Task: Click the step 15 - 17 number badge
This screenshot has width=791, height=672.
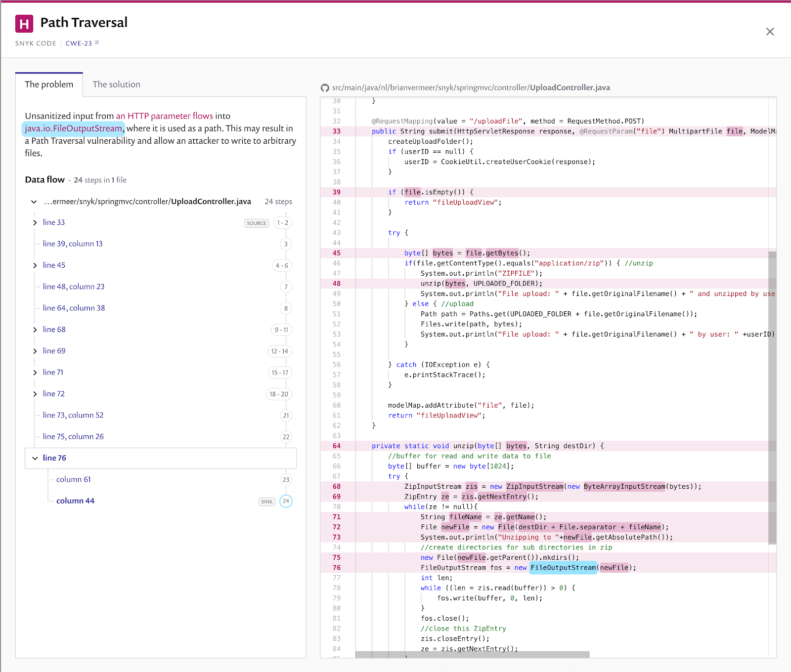Action: 280,373
